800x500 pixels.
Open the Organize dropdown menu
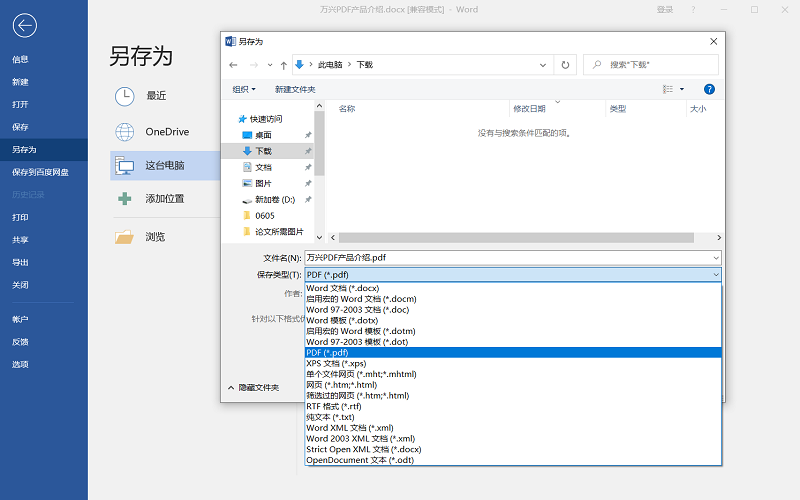[244, 89]
